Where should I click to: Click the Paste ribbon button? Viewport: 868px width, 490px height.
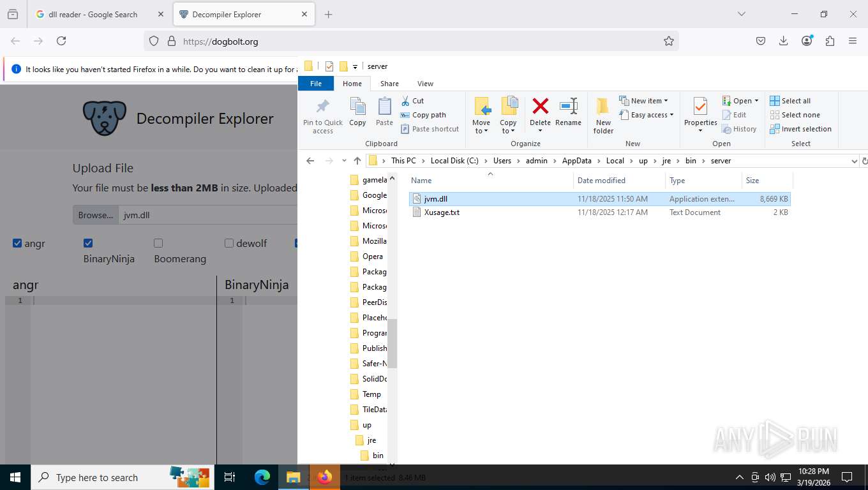[x=384, y=112]
